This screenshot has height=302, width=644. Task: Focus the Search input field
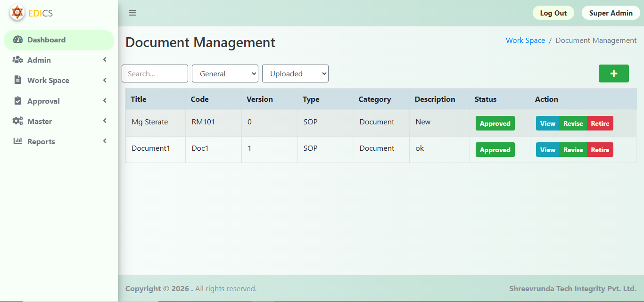click(155, 73)
